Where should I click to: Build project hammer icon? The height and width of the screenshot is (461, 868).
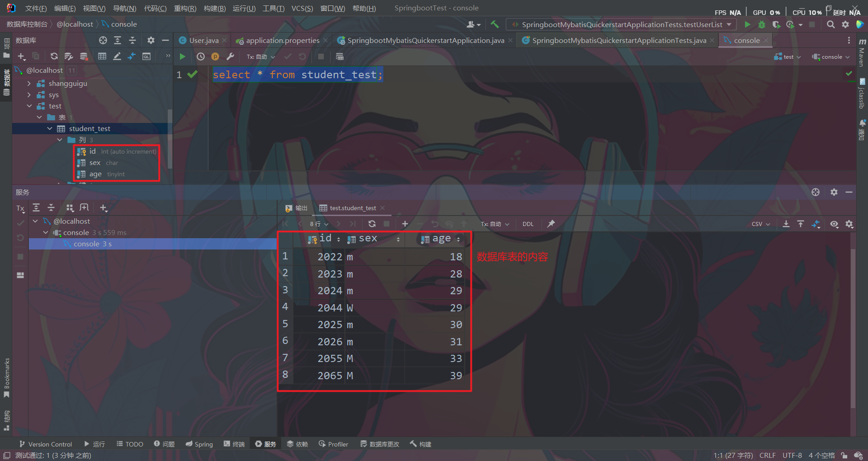click(495, 24)
